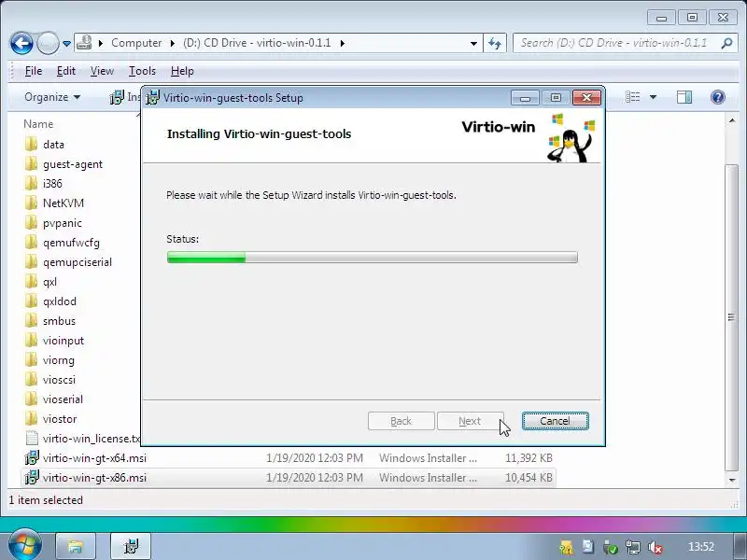Open the Tools menu
Screen dimensions: 747x560
coord(142,71)
